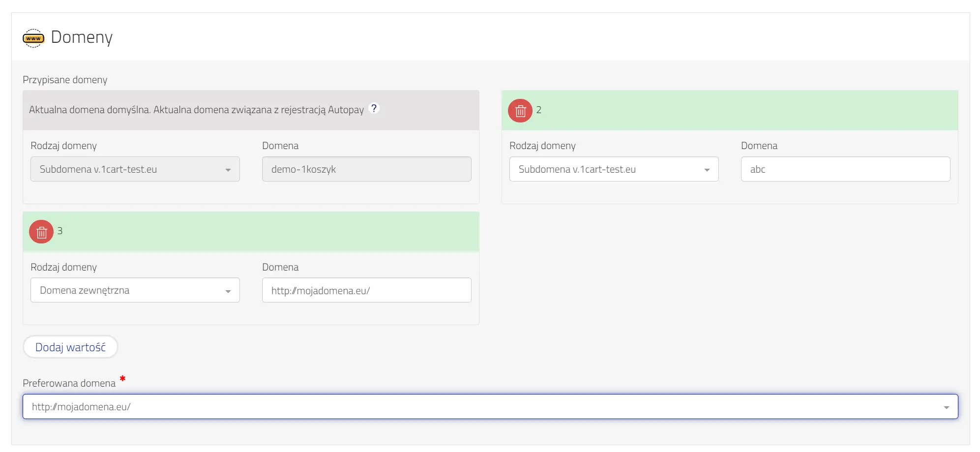
Task: Expand Domena zewnętrzna dropdown for entry 3
Action: tap(135, 290)
